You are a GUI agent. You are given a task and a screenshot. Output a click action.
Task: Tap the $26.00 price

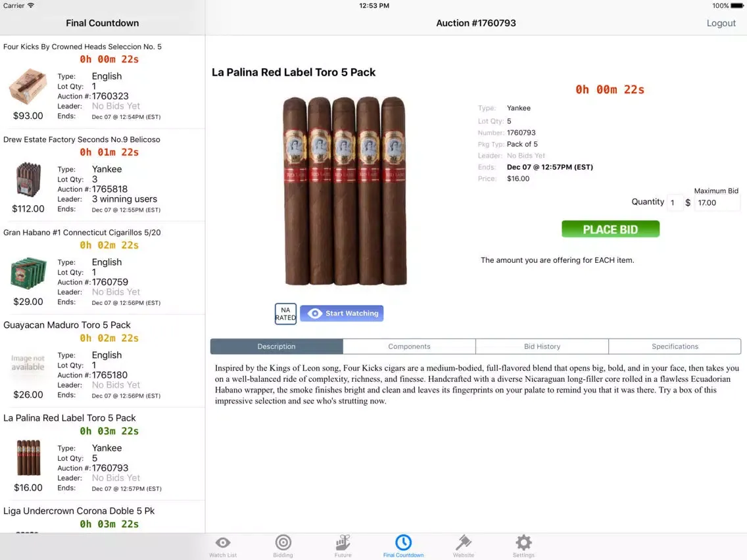[28, 394]
